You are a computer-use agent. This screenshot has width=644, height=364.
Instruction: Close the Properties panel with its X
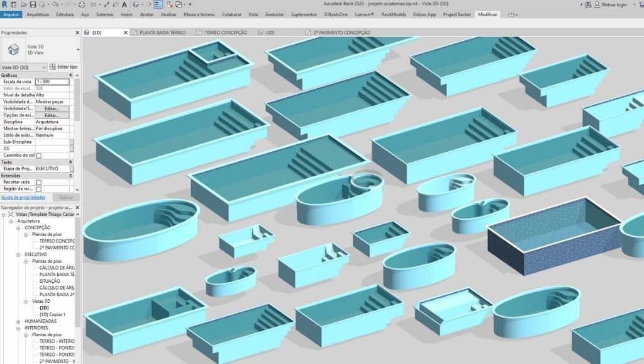78,33
